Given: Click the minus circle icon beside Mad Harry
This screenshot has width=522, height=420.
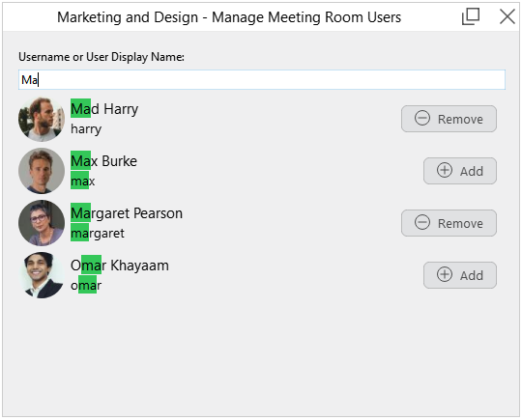Looking at the screenshot, I should [422, 118].
